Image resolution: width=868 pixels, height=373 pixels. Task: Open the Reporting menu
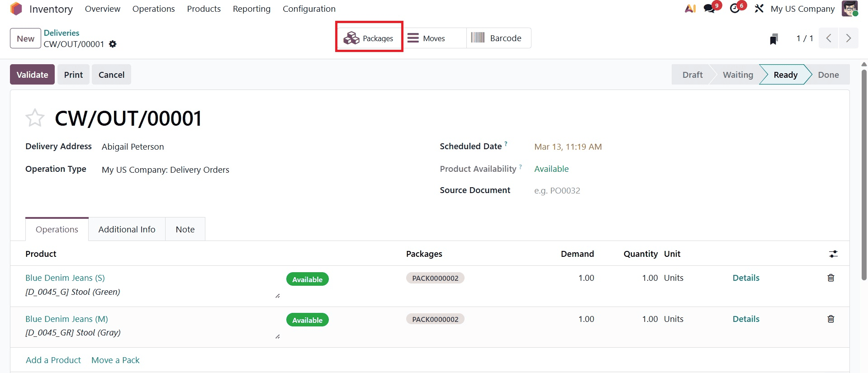coord(251,9)
